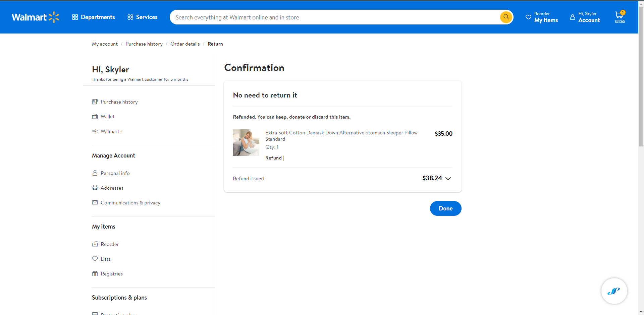Open the Hi, Skyler Account menu
The height and width of the screenshot is (315, 644).
(585, 17)
